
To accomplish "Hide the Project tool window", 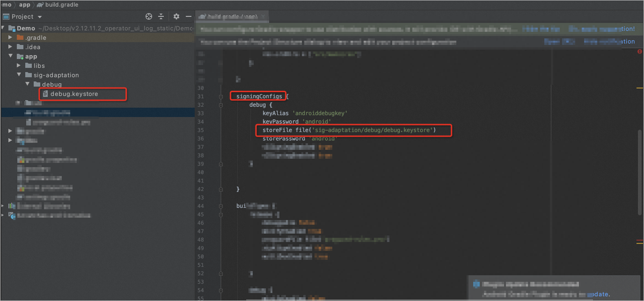I will click(x=189, y=16).
